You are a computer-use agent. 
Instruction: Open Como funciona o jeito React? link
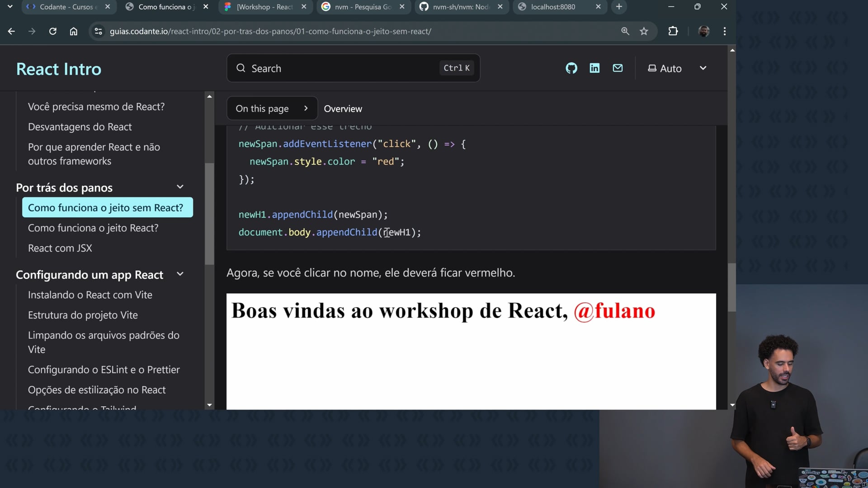click(x=93, y=228)
